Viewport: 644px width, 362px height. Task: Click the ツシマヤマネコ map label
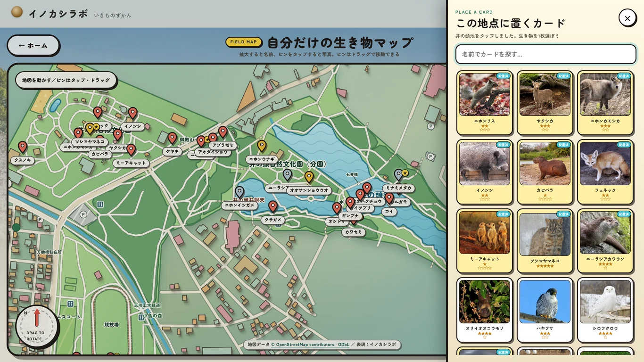click(x=90, y=141)
